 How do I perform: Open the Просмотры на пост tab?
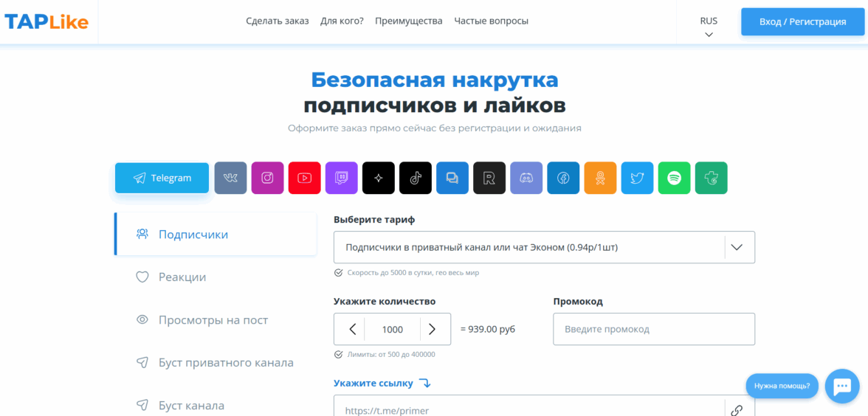pos(213,320)
